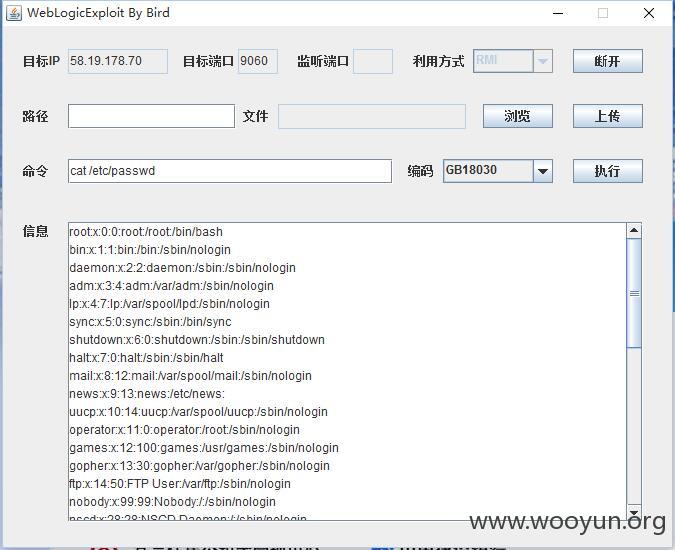This screenshot has width=675, height=550.
Task: Click the 编码 label
Action: pos(420,171)
